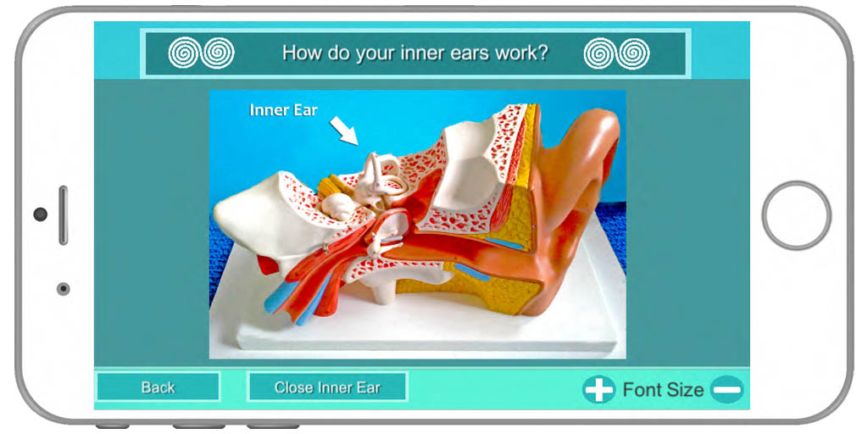868x434 pixels.
Task: Increase font size with the plus icon
Action: [x=599, y=390]
